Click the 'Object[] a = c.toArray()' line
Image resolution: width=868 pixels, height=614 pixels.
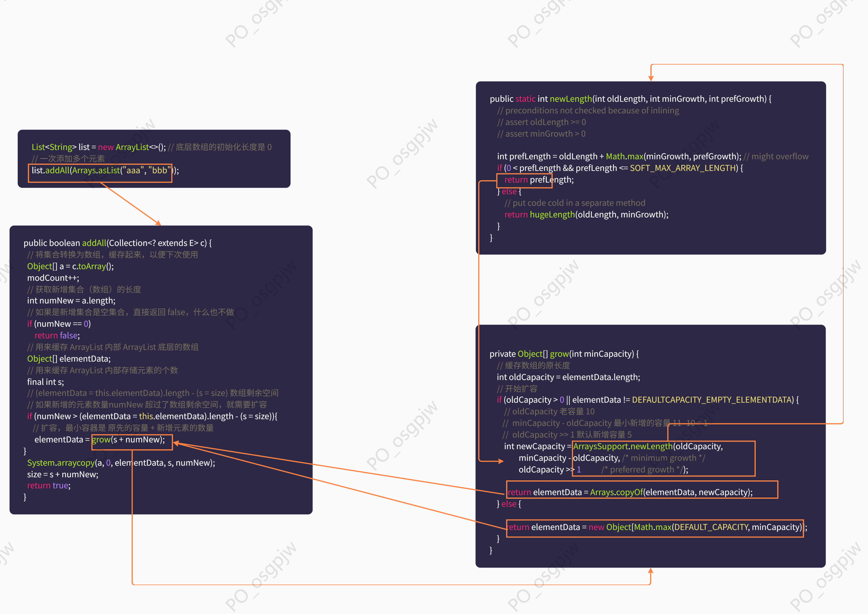click(x=70, y=267)
